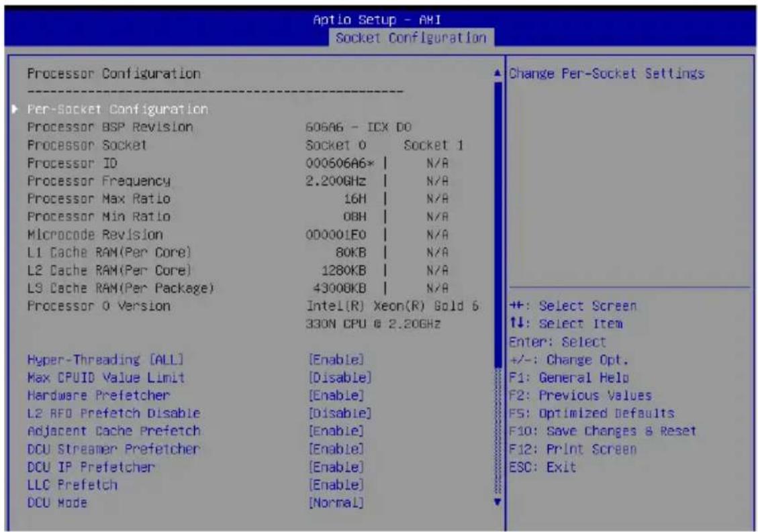Screen dimensions: 758x532
Task: Click the arrow beside Per-Socket Configuration
Action: point(15,109)
